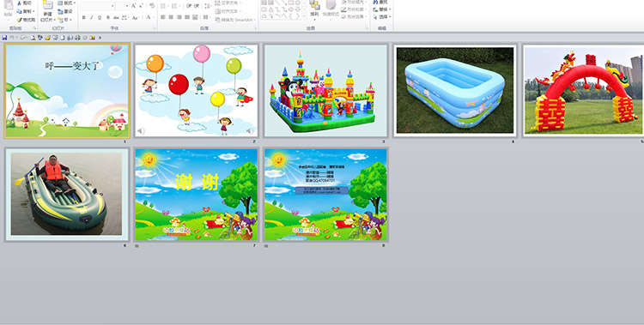Click the New Slide icon
The image size is (644, 325).
coord(47,5)
